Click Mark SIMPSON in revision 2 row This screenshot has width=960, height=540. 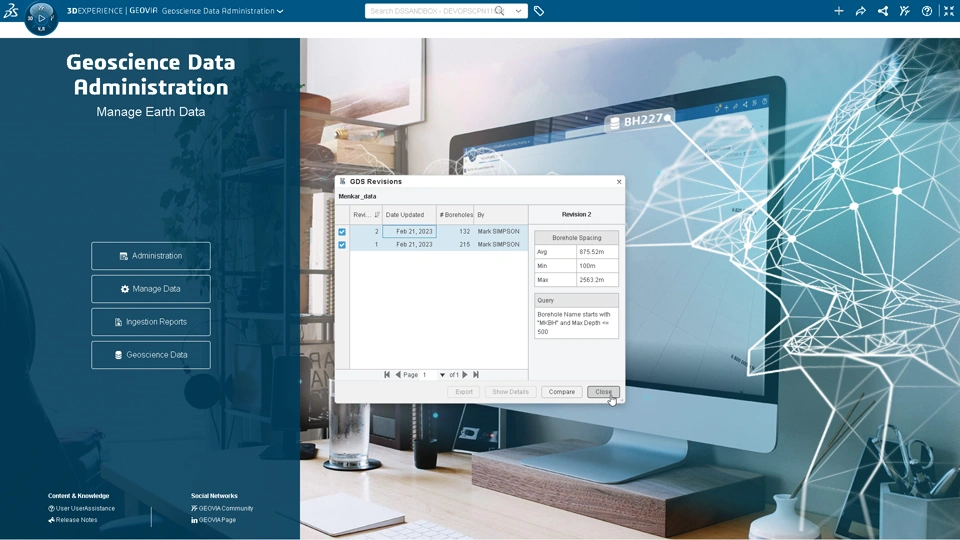point(498,231)
